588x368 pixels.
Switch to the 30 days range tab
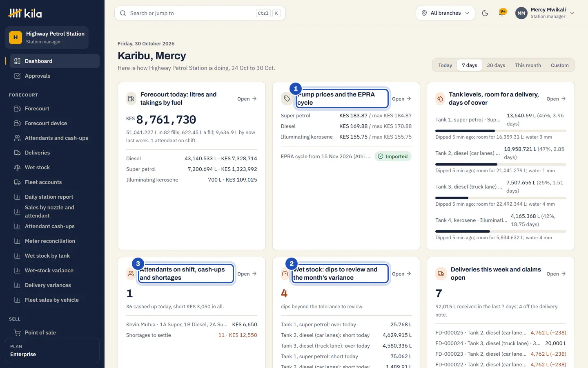pyautogui.click(x=496, y=65)
